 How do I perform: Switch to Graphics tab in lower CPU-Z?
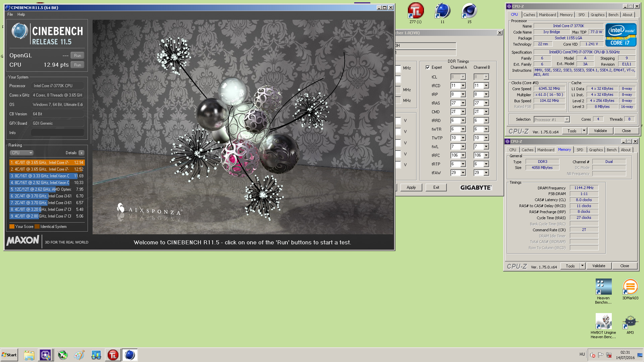[596, 150]
